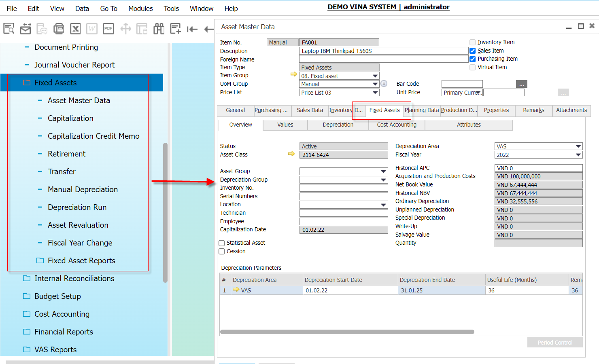
Task: Click the Find binoculars icon
Action: pos(159,29)
